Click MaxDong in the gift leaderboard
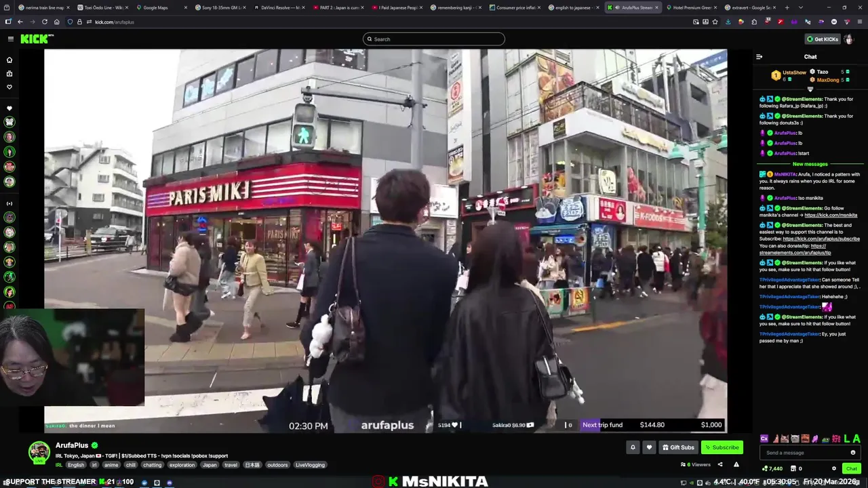868x488 pixels. [830, 80]
